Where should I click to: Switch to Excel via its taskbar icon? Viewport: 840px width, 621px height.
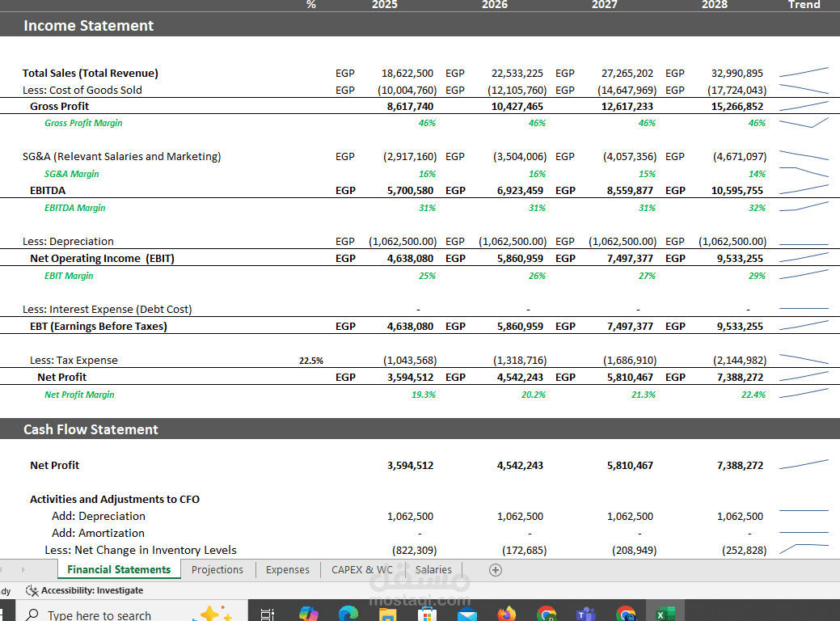pos(665,614)
